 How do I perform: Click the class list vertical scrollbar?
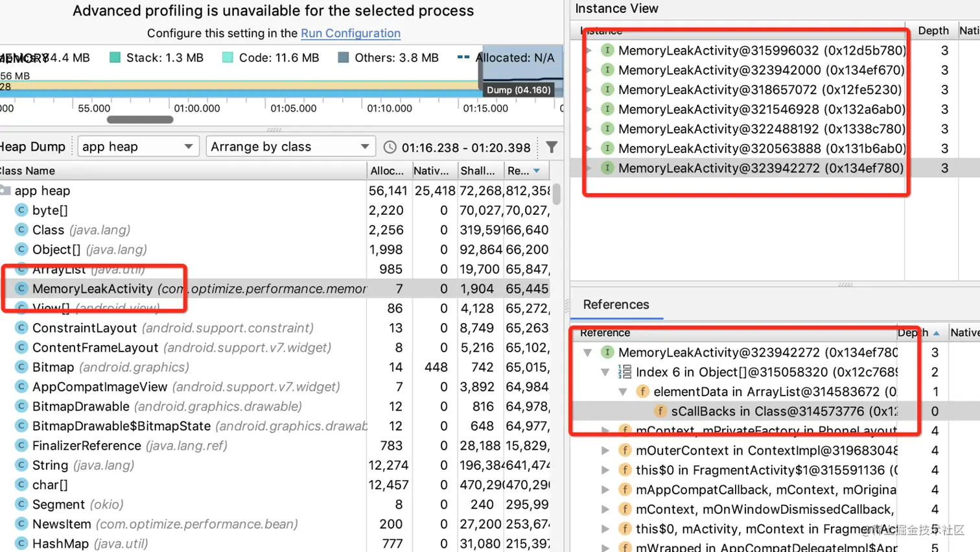556,194
